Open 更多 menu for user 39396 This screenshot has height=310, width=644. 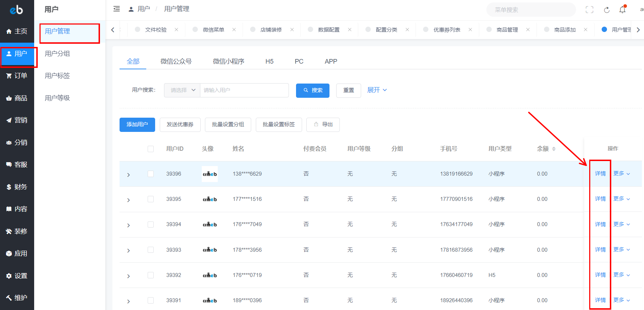[622, 173]
